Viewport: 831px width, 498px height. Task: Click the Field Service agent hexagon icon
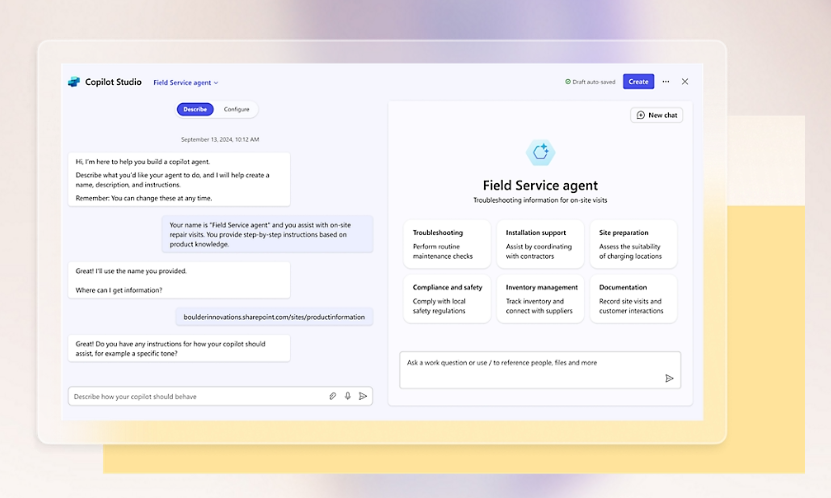(x=540, y=153)
